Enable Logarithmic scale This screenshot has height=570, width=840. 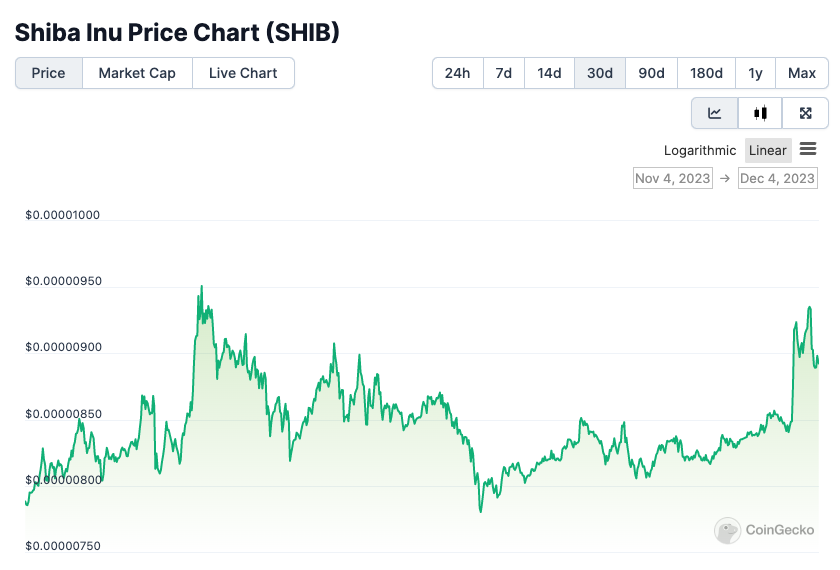coord(700,151)
